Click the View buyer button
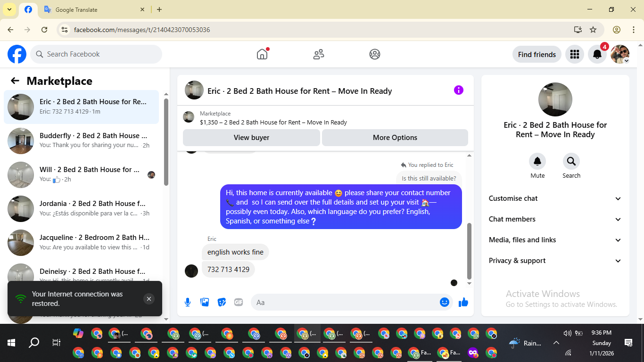644x362 pixels. coord(251,138)
